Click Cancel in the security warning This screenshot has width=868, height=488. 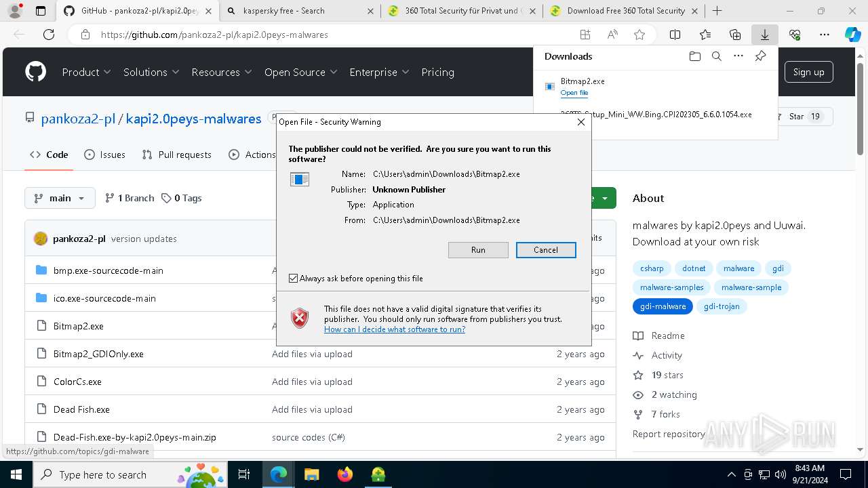pos(546,250)
